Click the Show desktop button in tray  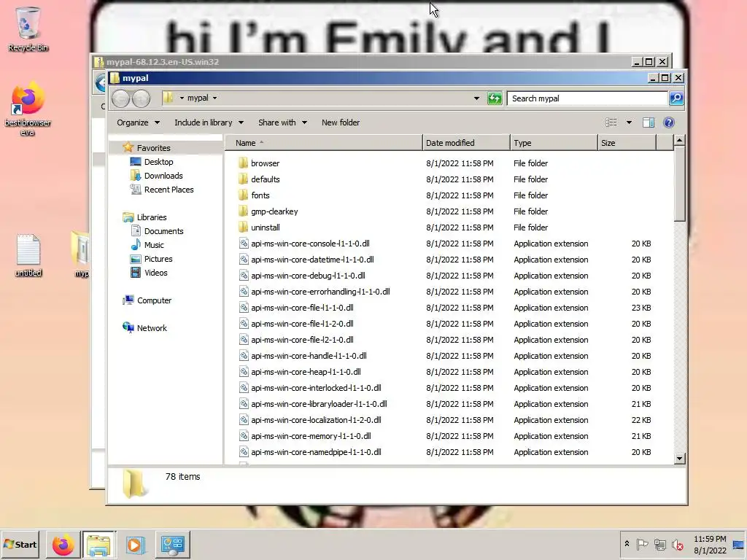pos(738,544)
